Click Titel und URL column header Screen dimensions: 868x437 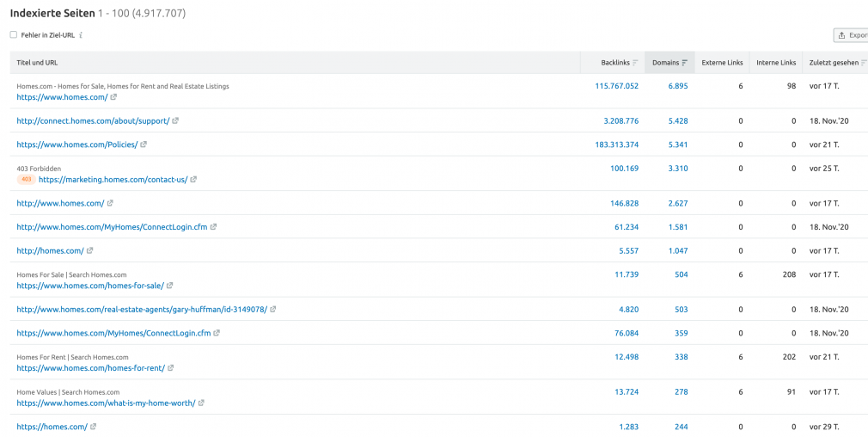[37, 63]
